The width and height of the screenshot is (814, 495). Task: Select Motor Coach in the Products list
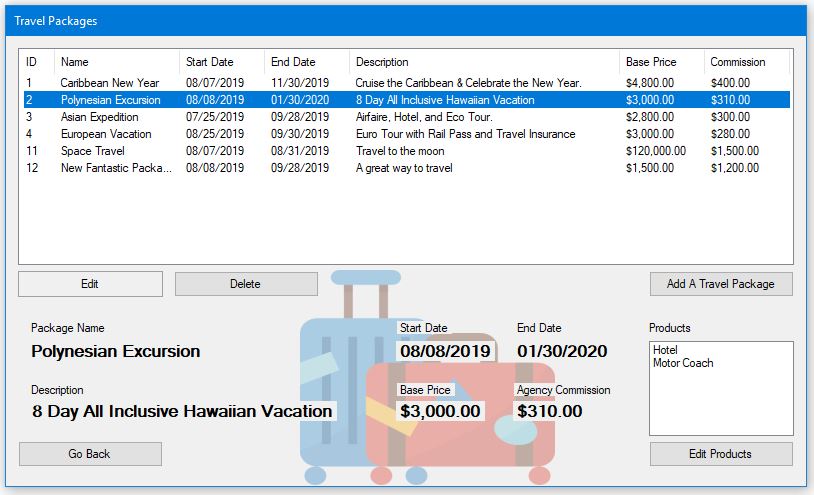tap(683, 363)
